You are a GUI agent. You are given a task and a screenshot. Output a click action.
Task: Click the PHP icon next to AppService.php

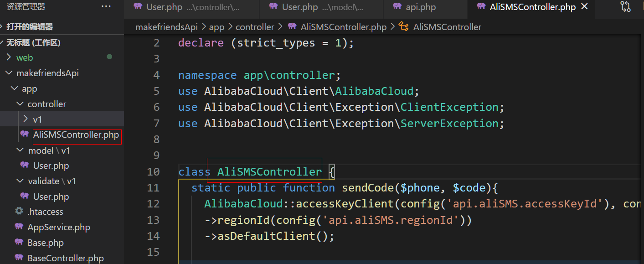[x=19, y=227]
